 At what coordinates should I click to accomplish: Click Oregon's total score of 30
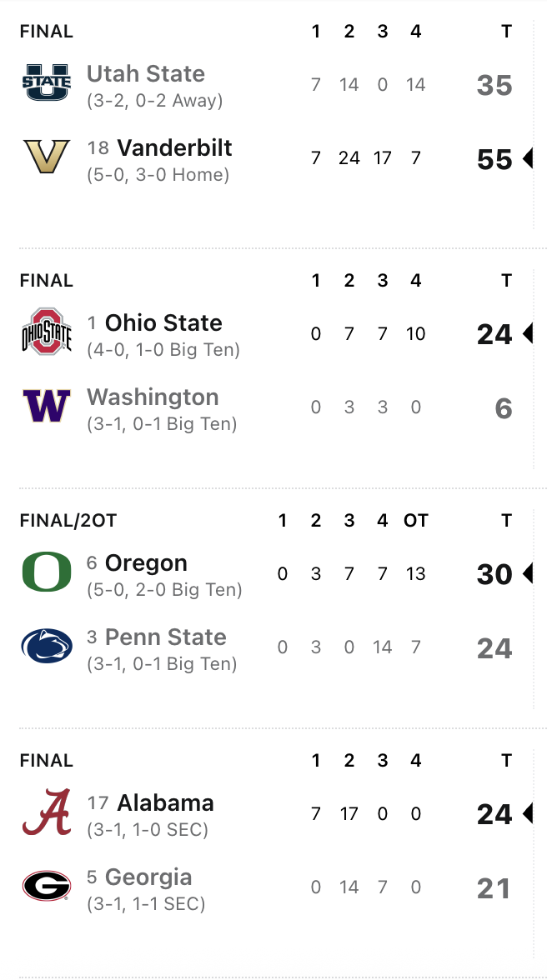[494, 574]
